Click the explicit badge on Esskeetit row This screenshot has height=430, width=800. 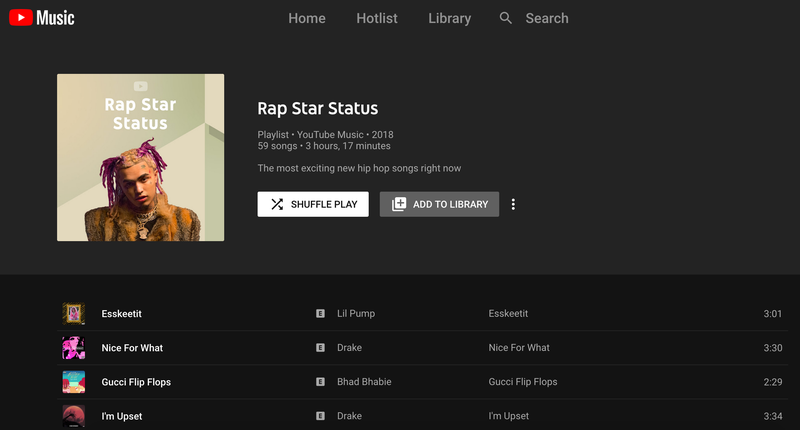click(x=320, y=313)
